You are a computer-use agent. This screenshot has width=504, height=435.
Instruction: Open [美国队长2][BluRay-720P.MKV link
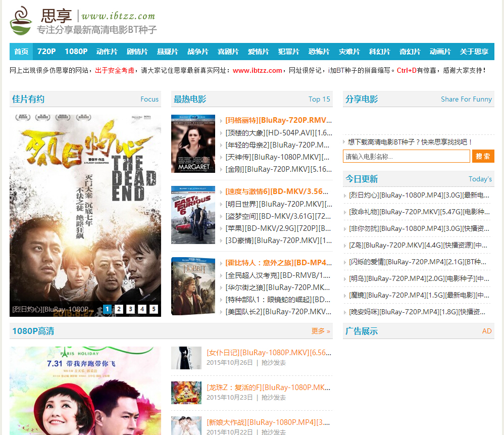coord(278,312)
